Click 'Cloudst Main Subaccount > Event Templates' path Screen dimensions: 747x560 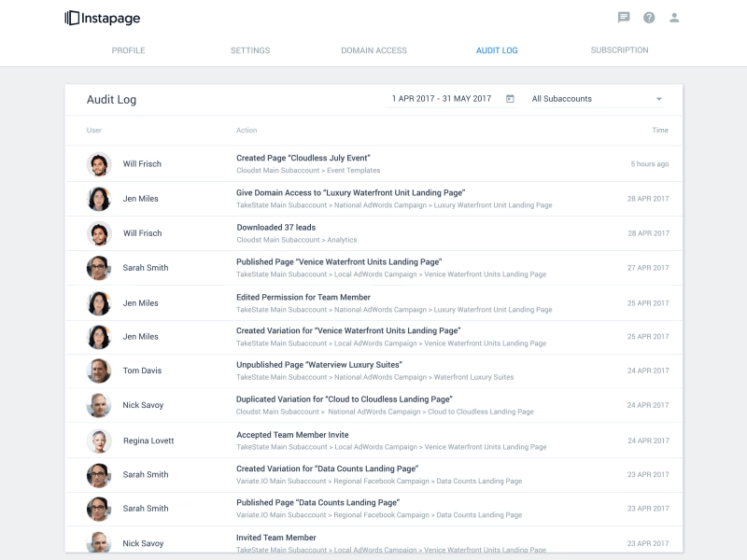tap(308, 171)
